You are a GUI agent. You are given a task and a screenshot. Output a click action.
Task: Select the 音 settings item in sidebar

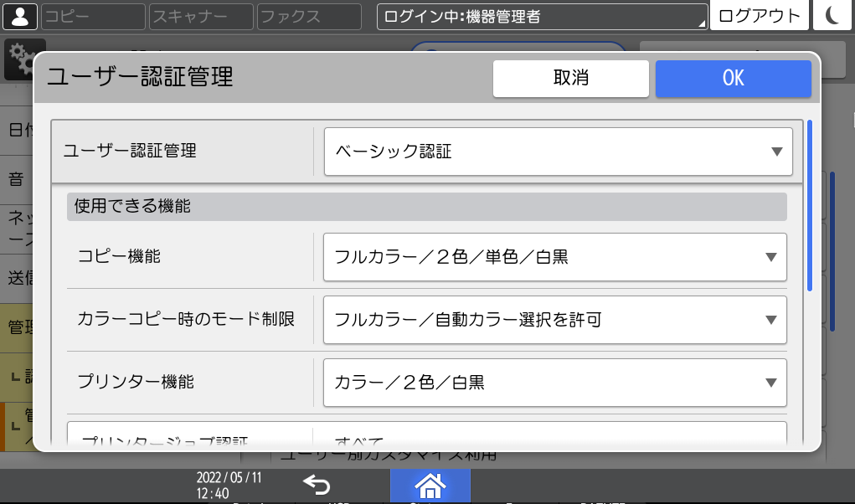pos(15,178)
